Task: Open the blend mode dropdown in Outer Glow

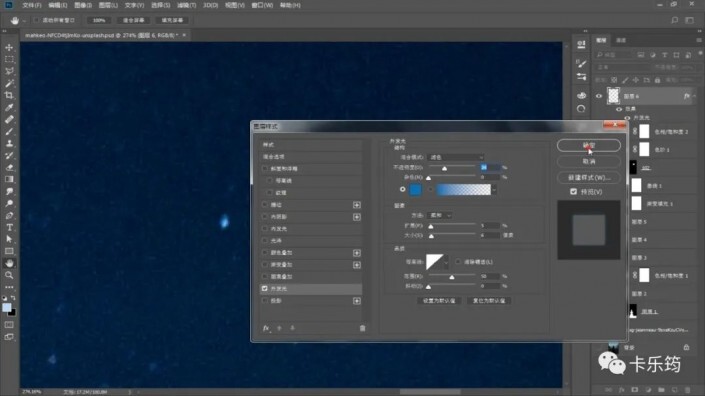Action: pos(456,157)
